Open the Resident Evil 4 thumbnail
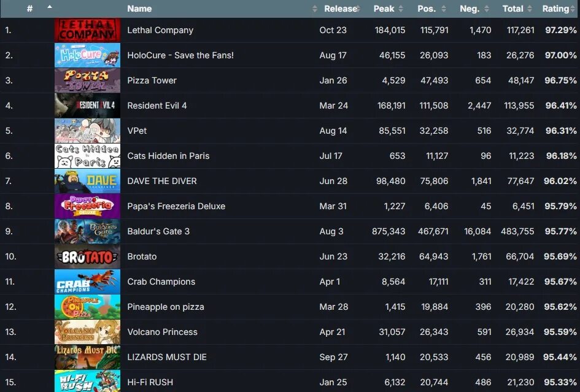The image size is (580, 392). click(x=87, y=106)
